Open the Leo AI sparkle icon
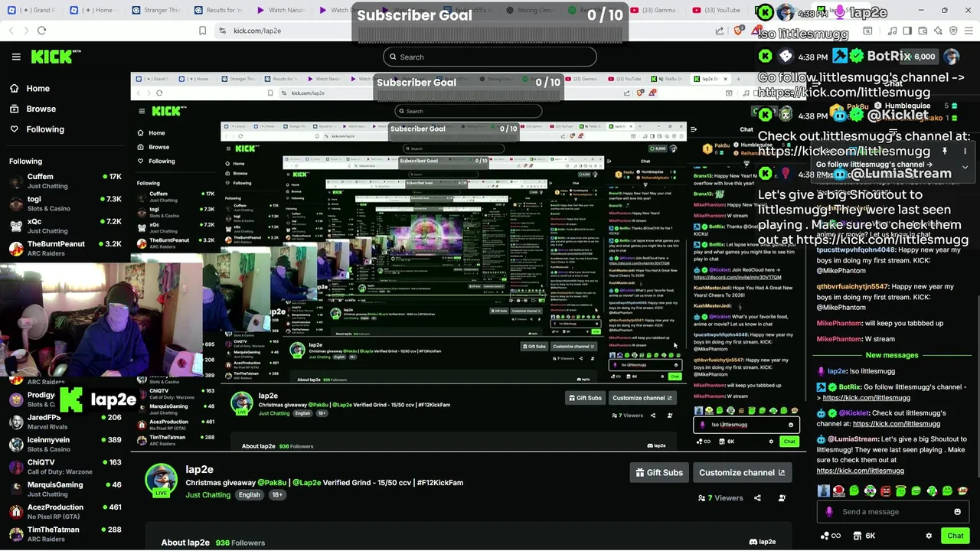The width and height of the screenshot is (980, 551). 938,31
